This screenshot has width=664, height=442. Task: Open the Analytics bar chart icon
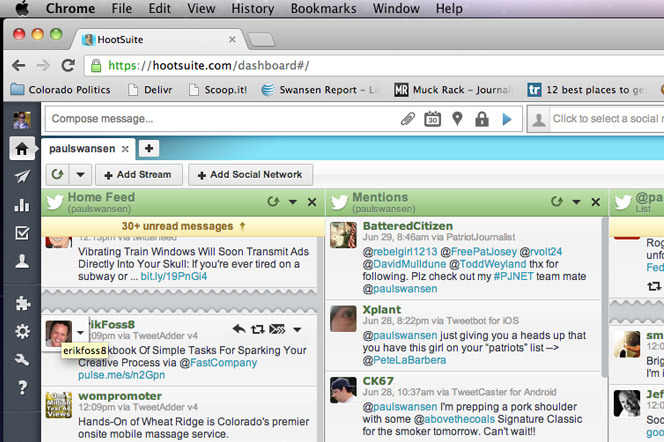coord(22,204)
